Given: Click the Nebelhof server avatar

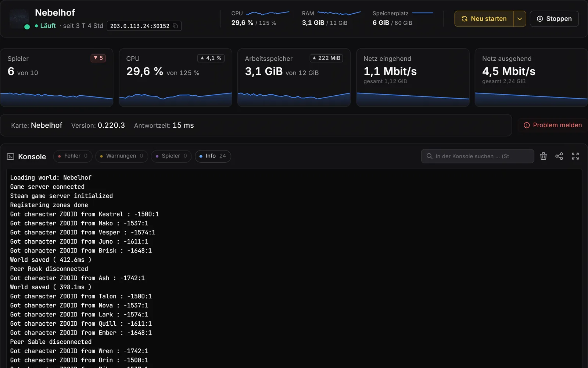Looking at the screenshot, I should (19, 19).
